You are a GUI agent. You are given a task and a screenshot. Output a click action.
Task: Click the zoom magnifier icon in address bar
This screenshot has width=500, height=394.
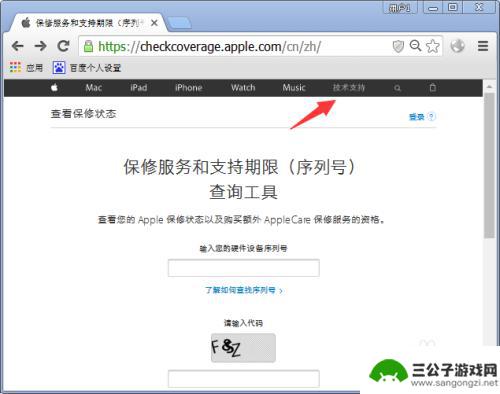pos(415,46)
